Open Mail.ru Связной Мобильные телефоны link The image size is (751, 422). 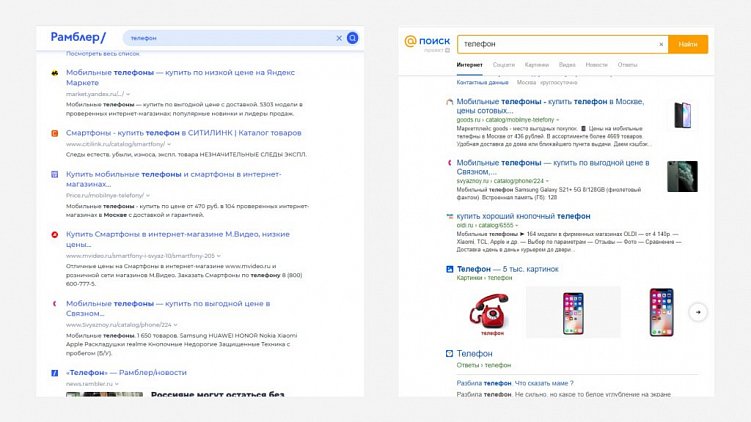[553, 167]
